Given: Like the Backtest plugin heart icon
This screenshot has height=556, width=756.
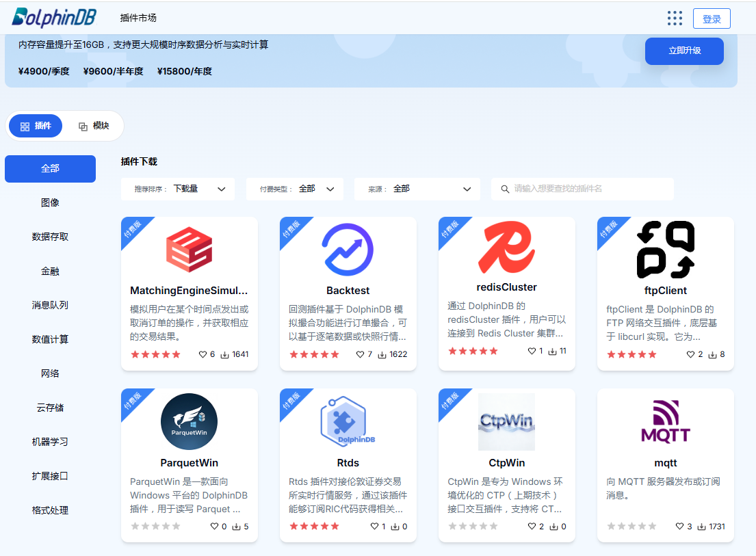Looking at the screenshot, I should click(360, 355).
